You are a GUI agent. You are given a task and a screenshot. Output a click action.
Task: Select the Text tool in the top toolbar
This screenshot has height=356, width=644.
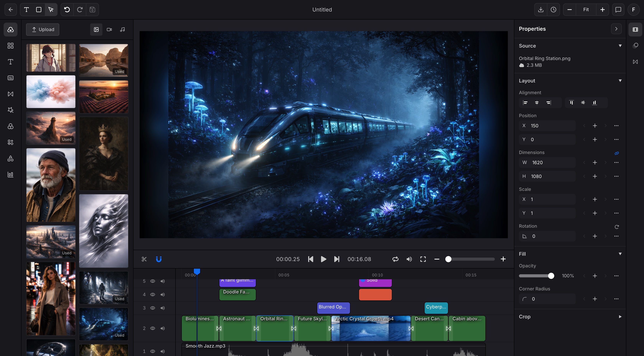(26, 10)
